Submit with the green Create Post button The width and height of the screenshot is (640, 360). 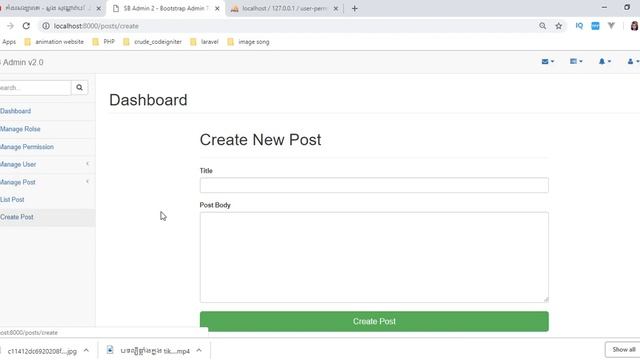click(374, 321)
